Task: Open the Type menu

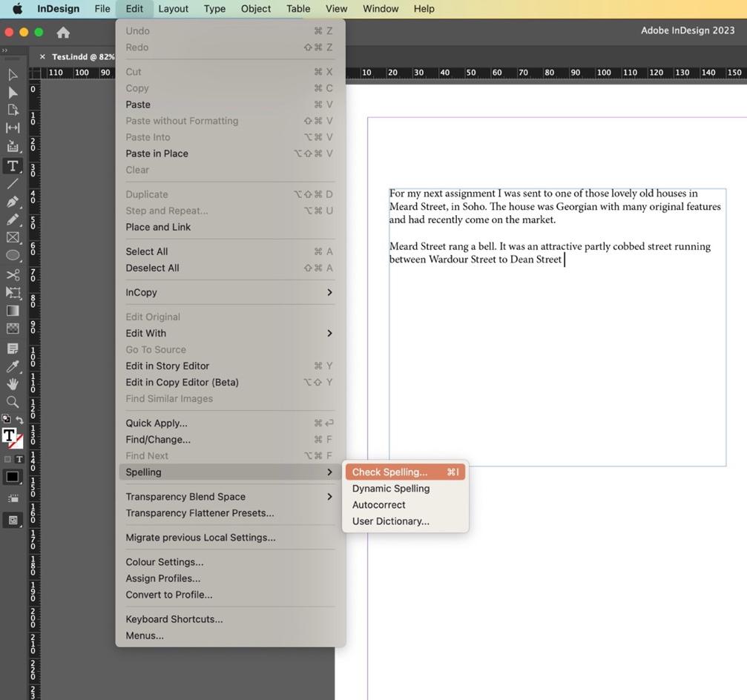Action: tap(214, 9)
